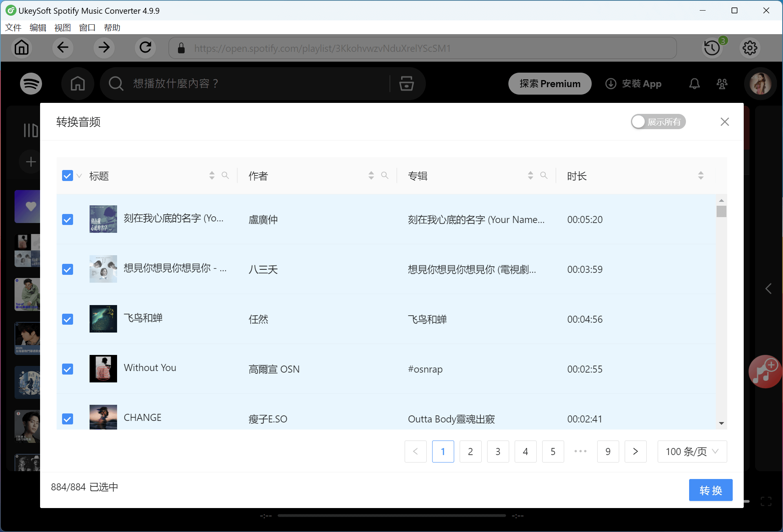The width and height of the screenshot is (783, 532).
Task: Collapse the panel using the right-edge chevron
Action: [769, 289]
